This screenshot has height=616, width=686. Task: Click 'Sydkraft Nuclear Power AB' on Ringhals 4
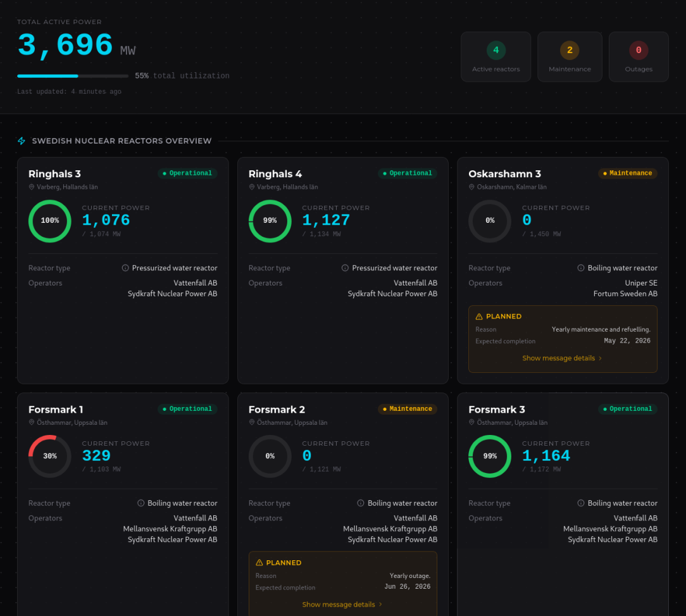(x=392, y=294)
